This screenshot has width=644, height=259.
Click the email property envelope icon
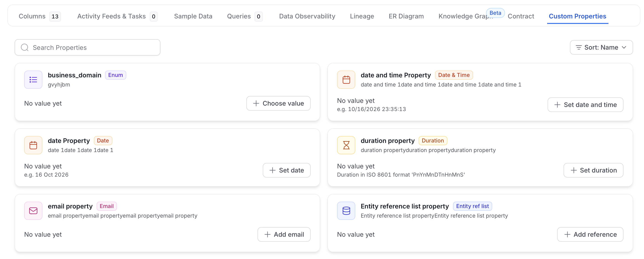(x=33, y=211)
